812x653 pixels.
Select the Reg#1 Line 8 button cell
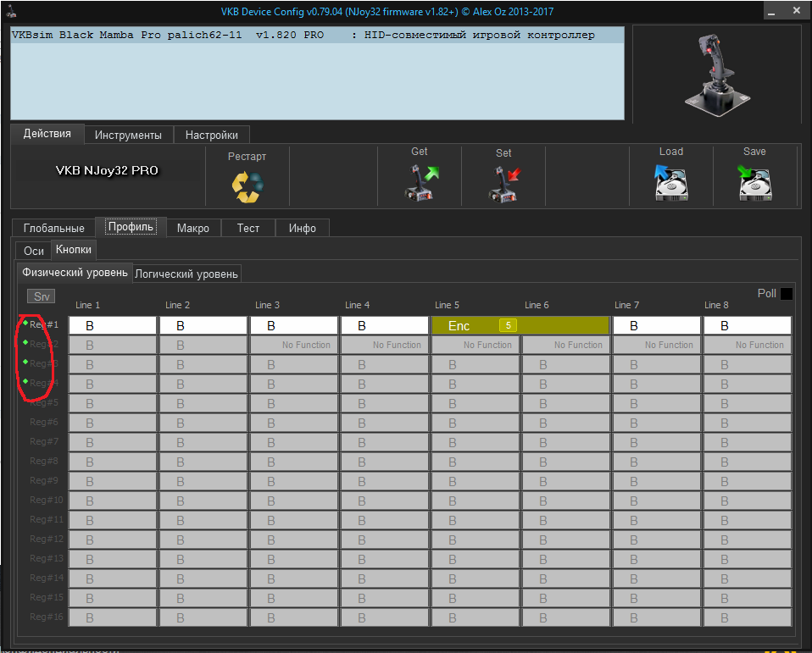coord(748,325)
